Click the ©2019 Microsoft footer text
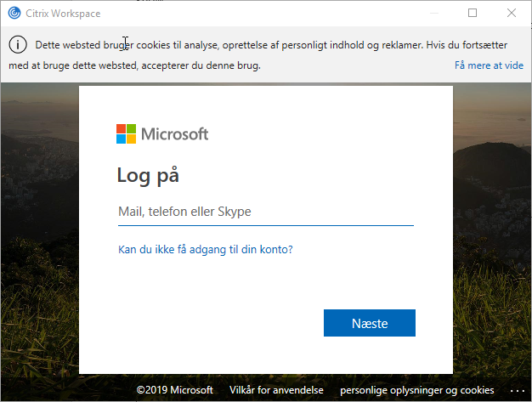532x402 pixels. click(x=175, y=390)
